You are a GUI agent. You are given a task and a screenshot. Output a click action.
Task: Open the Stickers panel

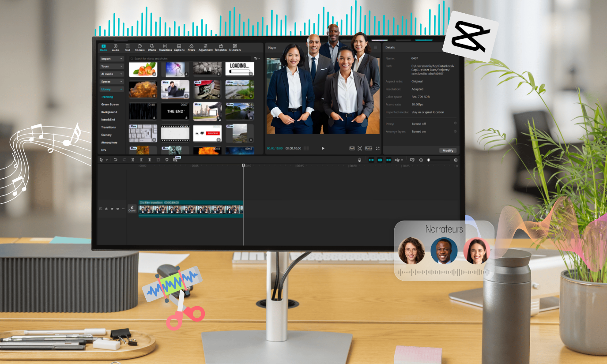(x=139, y=47)
